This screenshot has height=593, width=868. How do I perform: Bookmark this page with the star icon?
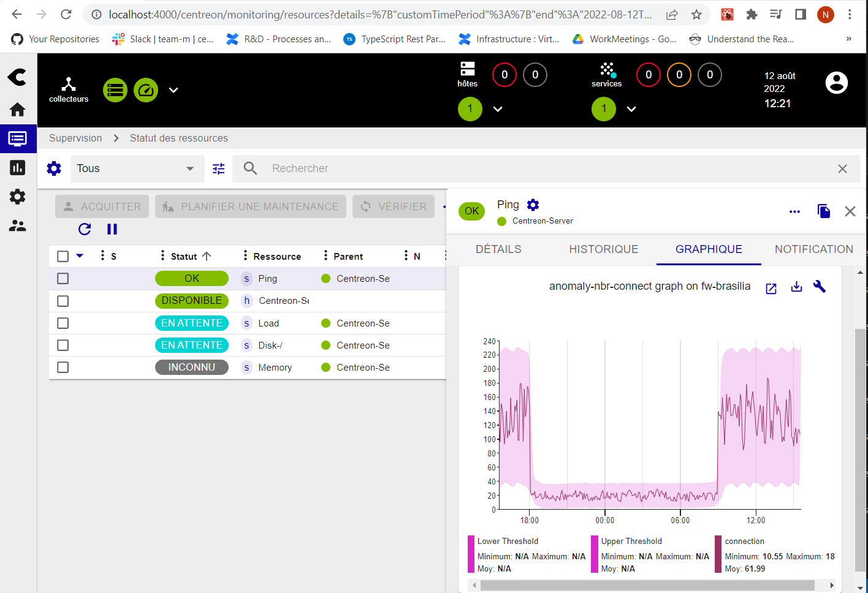pyautogui.click(x=696, y=14)
